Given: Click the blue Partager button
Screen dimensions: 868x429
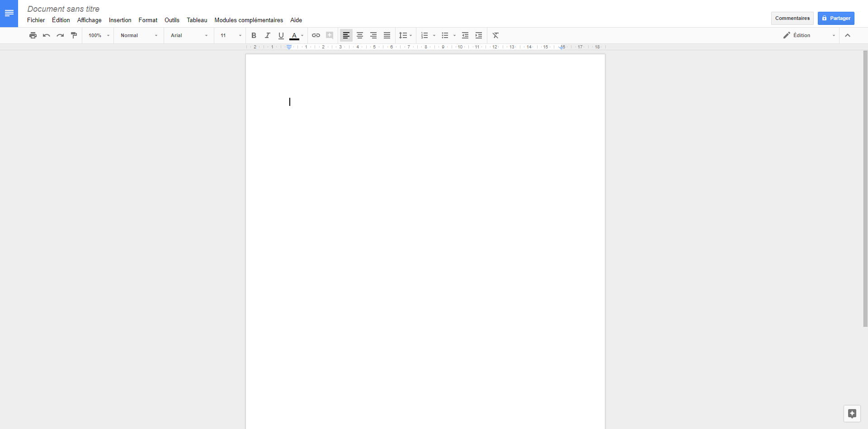Looking at the screenshot, I should point(836,18).
